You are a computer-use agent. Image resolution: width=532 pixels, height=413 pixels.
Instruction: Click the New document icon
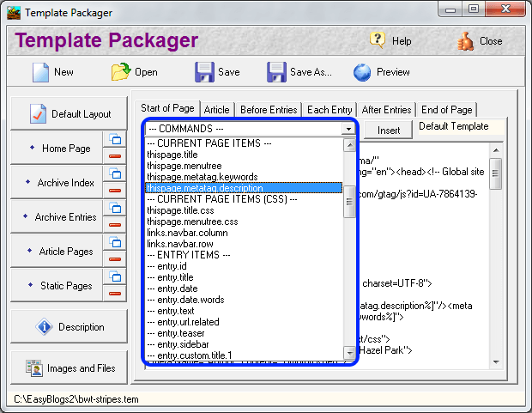pyautogui.click(x=40, y=72)
